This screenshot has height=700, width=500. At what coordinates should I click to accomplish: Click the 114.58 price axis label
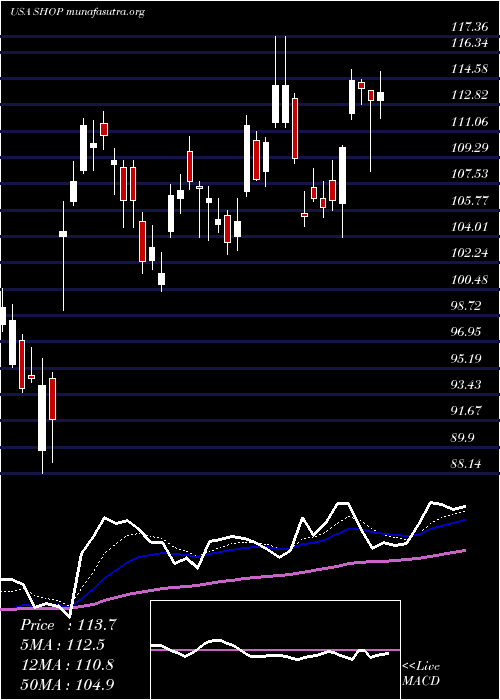(x=470, y=70)
